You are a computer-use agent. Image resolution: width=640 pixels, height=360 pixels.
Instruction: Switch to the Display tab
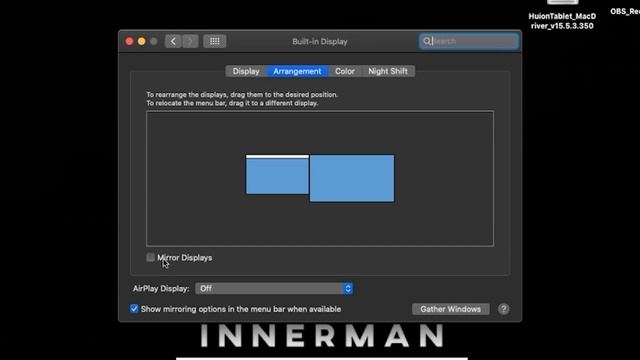coord(246,71)
